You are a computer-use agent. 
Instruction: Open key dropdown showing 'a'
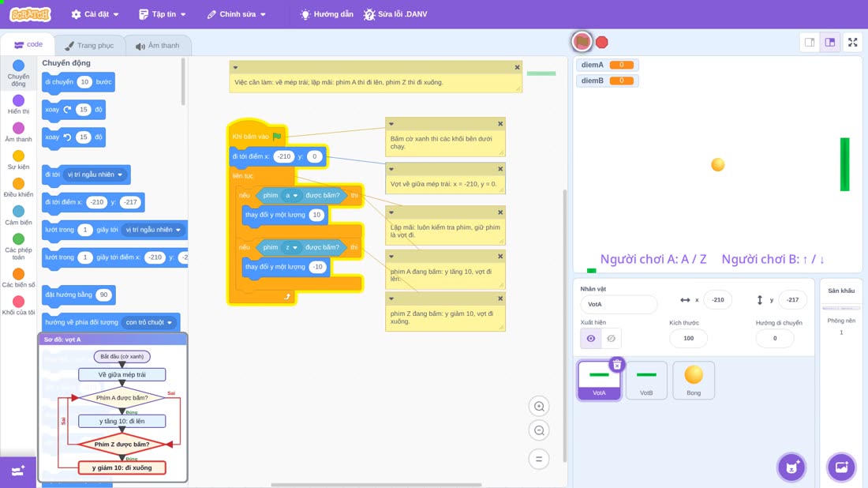coord(291,196)
